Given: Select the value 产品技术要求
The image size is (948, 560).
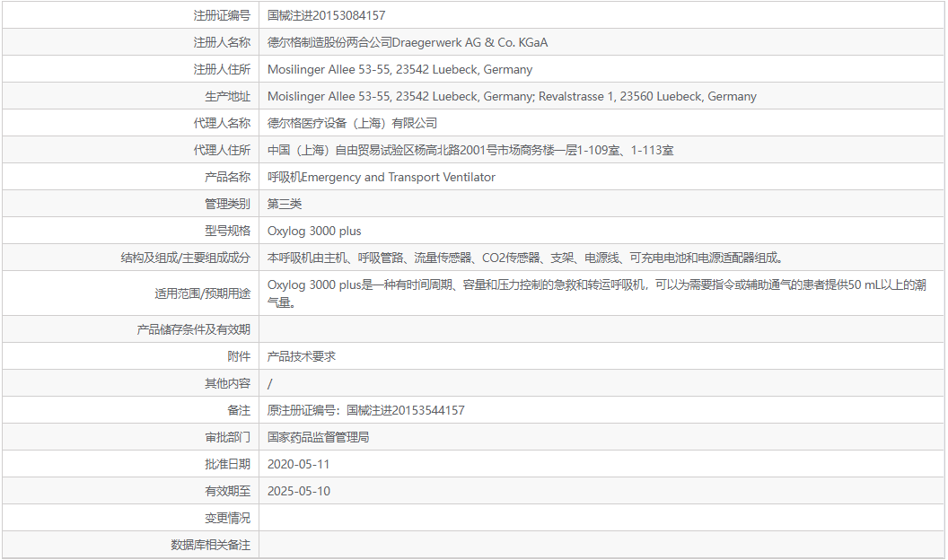Looking at the screenshot, I should [x=301, y=356].
